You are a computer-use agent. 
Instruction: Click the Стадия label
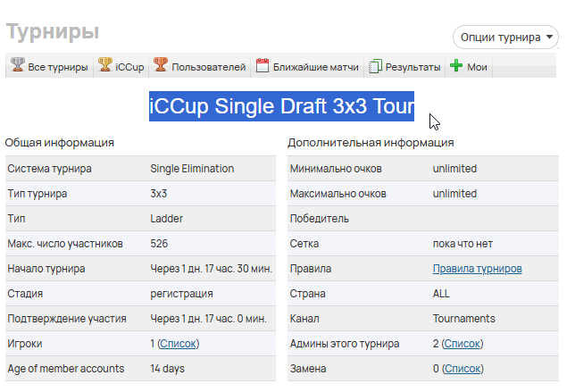coord(25,294)
